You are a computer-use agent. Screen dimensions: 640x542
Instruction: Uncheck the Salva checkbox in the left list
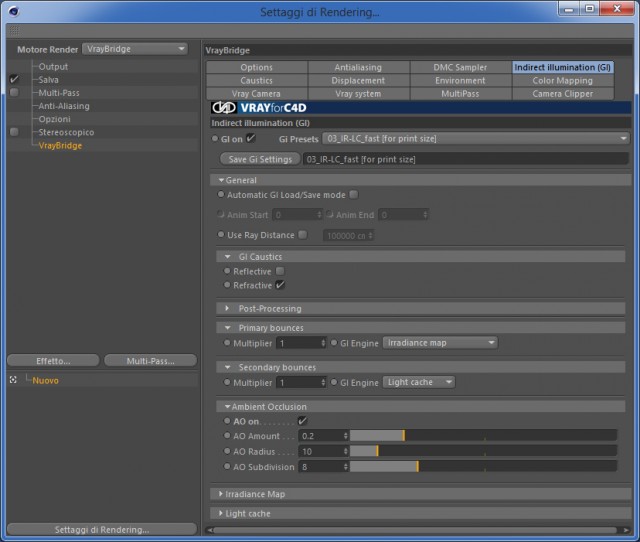coord(14,79)
